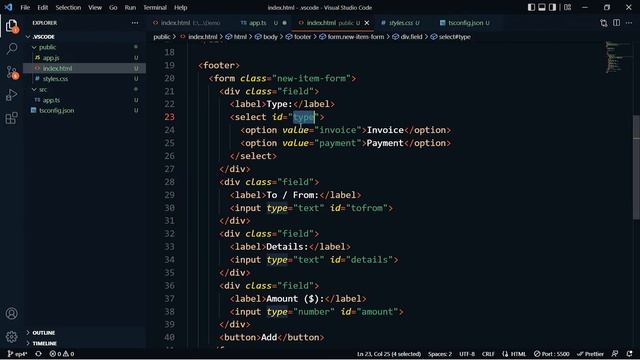Open the Extensions view
Image resolution: width=640 pixels, height=360 pixels.
coord(11,118)
